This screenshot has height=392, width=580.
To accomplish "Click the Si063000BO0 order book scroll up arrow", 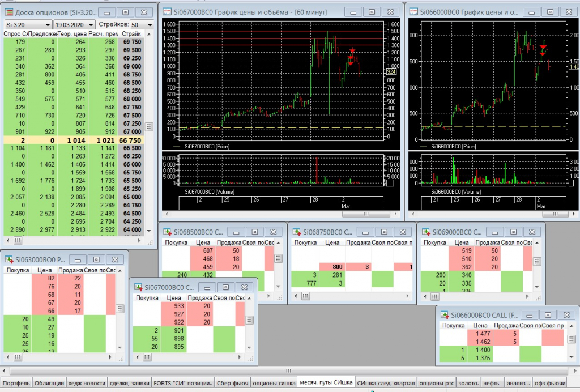I will pos(120,271).
